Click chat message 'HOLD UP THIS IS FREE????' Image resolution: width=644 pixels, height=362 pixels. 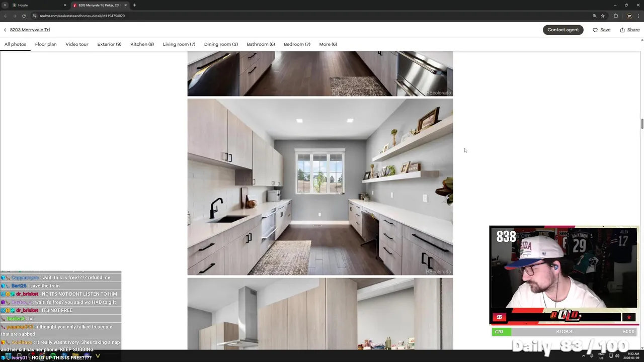point(61,357)
